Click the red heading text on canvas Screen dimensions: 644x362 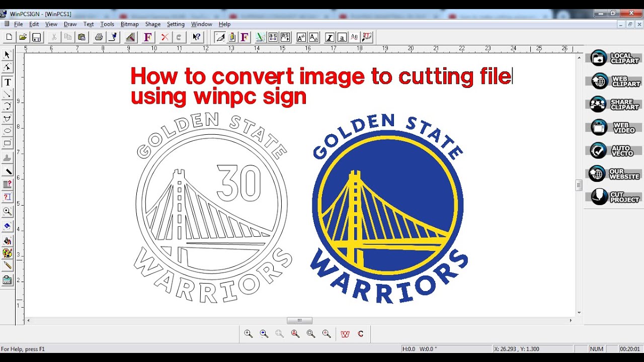tap(321, 86)
